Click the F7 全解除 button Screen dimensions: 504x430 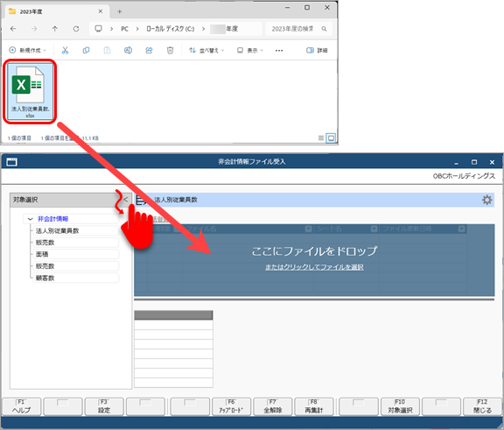tap(273, 406)
